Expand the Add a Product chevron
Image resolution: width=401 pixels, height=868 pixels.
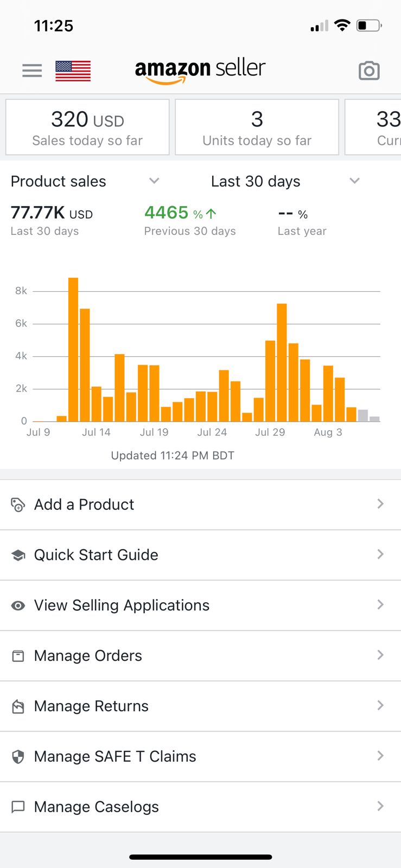[380, 504]
